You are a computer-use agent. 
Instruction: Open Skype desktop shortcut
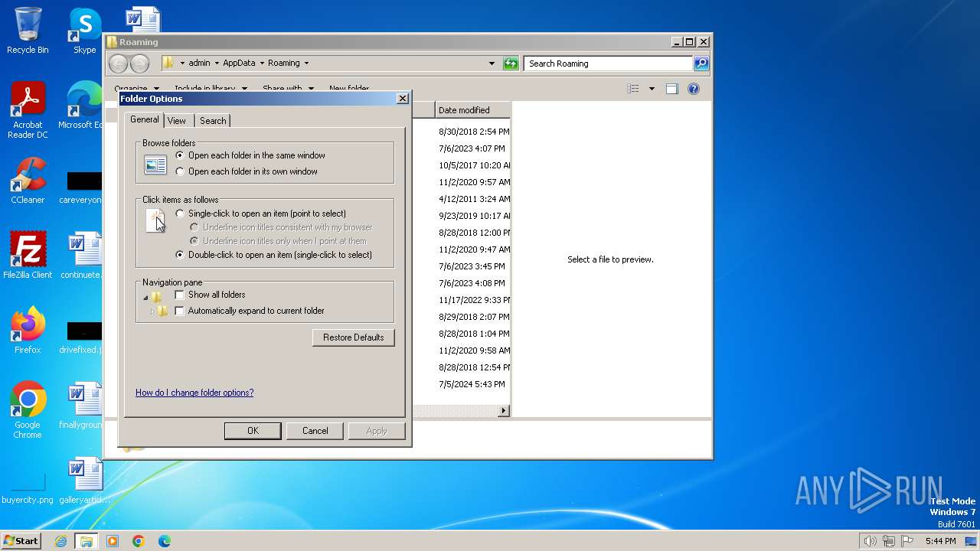pos(85,31)
